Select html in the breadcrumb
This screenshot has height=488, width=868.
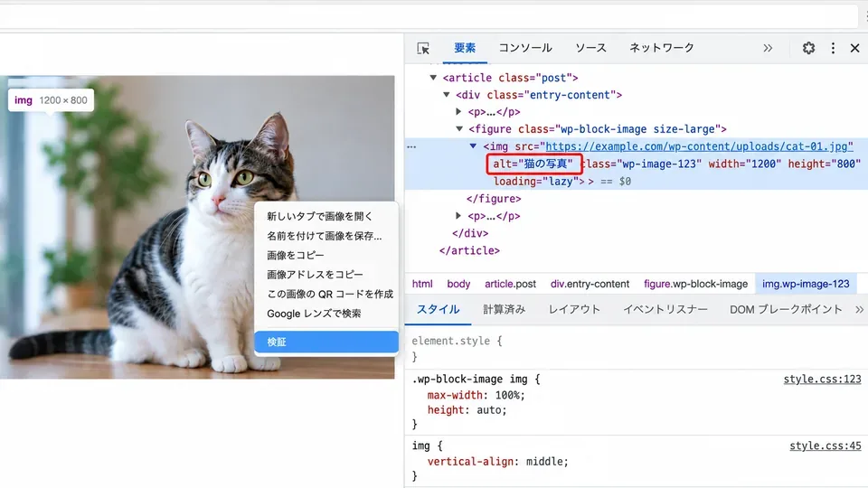click(422, 284)
